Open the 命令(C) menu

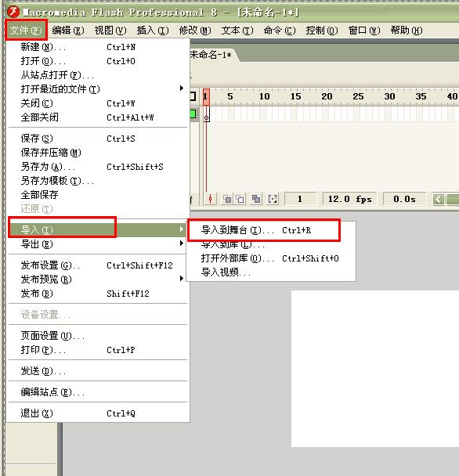click(280, 31)
